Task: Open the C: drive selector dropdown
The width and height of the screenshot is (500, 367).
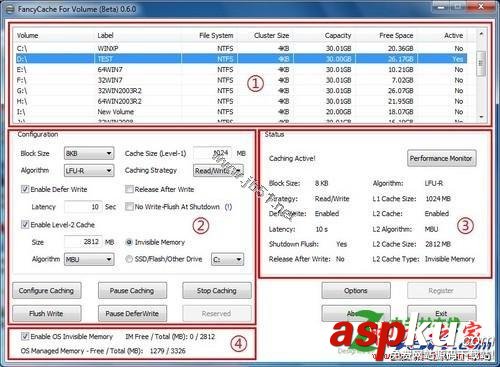Action: tap(227, 259)
